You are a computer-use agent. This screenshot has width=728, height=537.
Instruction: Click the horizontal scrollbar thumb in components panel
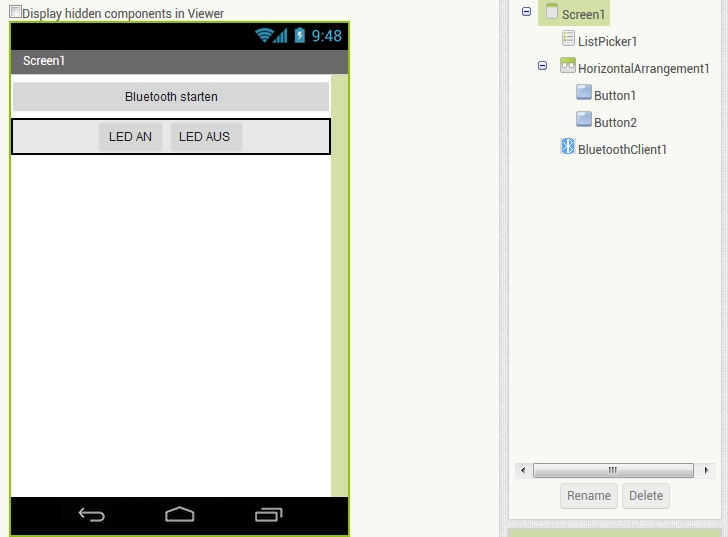tap(613, 470)
